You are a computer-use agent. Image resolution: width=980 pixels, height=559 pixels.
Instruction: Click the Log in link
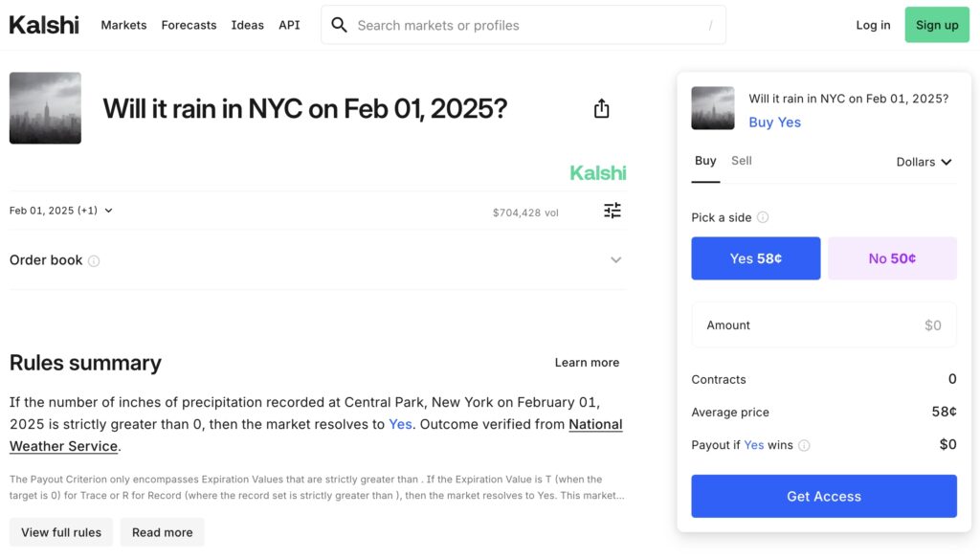pos(873,25)
